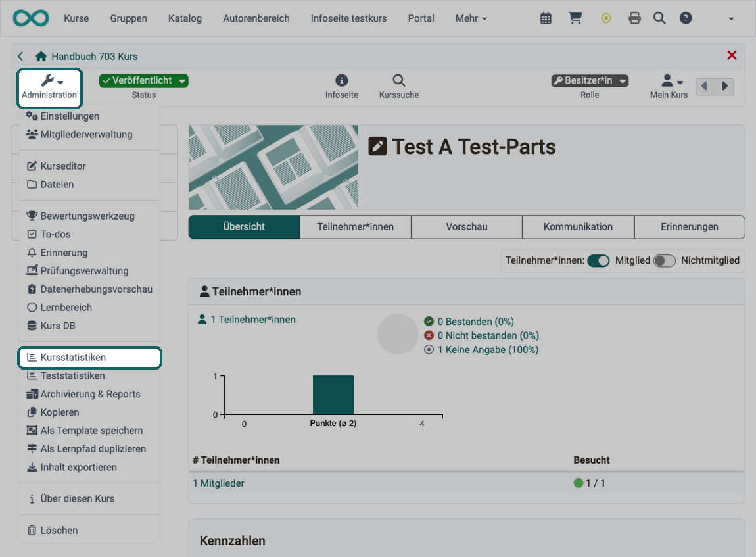The height and width of the screenshot is (557, 756).
Task: Choose Archivierung & Reports menu entry
Action: (x=89, y=394)
